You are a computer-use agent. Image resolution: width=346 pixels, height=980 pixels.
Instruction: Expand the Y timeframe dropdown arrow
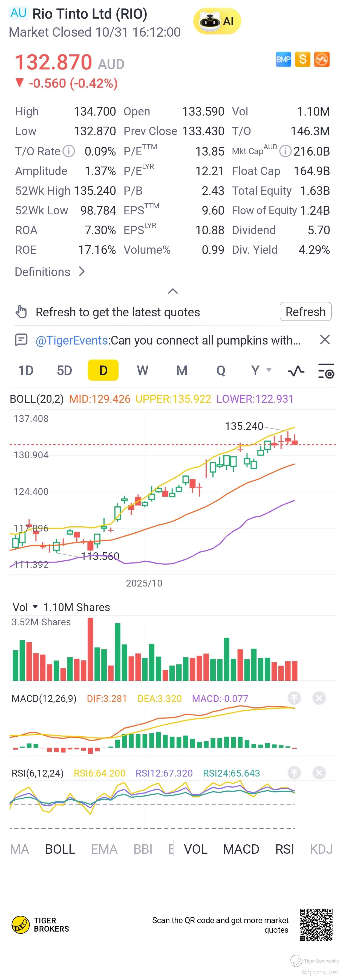(x=269, y=370)
